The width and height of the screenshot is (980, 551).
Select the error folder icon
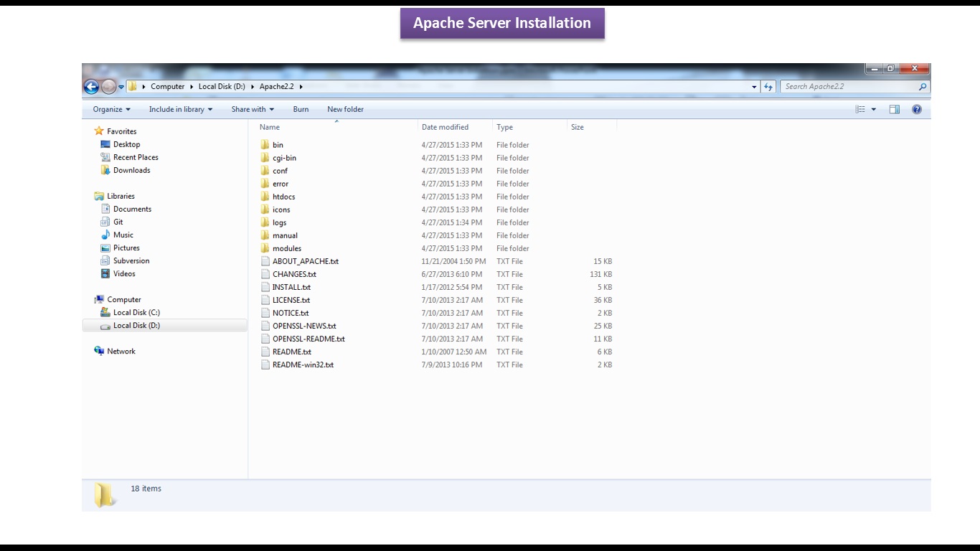point(265,184)
